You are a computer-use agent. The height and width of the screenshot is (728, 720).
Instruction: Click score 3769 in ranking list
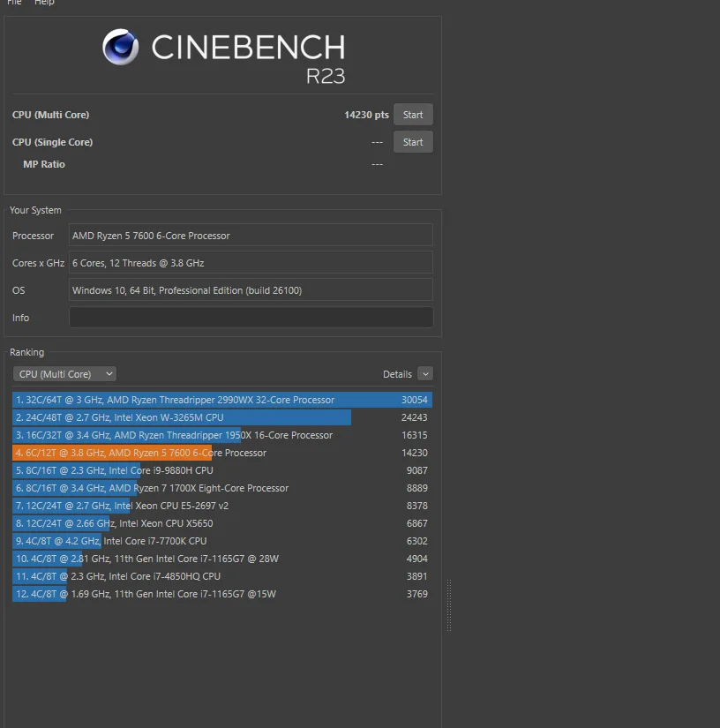tap(416, 594)
